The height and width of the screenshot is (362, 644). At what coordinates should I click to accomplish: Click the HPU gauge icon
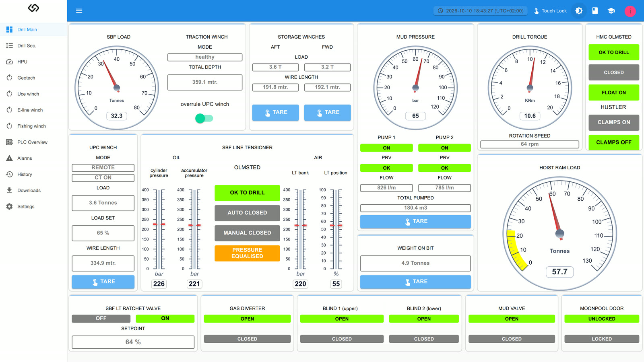(9, 62)
